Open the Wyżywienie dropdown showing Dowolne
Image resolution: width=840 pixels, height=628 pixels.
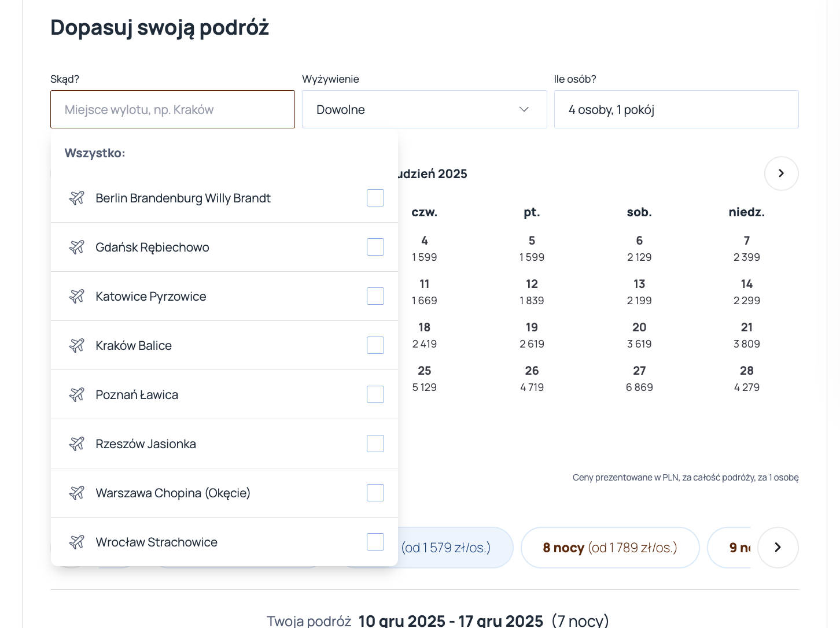click(425, 109)
